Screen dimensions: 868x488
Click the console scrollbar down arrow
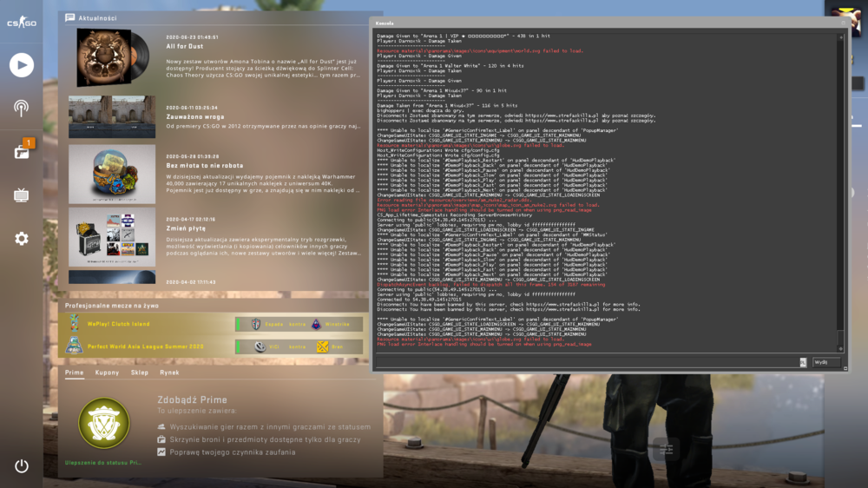[841, 349]
